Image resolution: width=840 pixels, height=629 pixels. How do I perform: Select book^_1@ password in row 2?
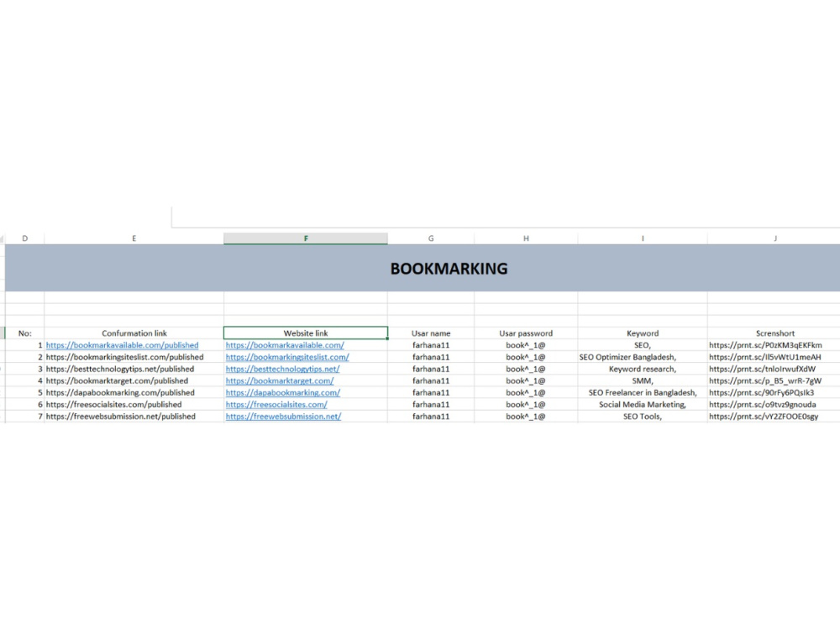click(526, 357)
